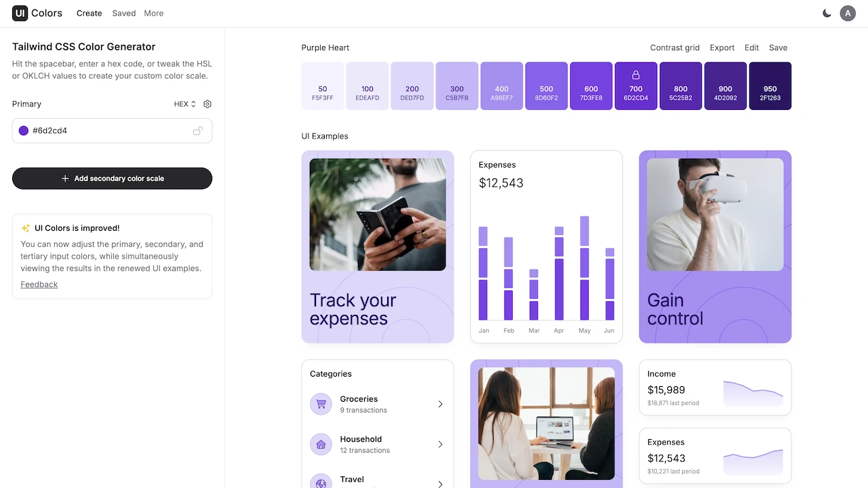Click the primary hex code input field
Viewport: 868px width, 488px height.
pos(108,131)
